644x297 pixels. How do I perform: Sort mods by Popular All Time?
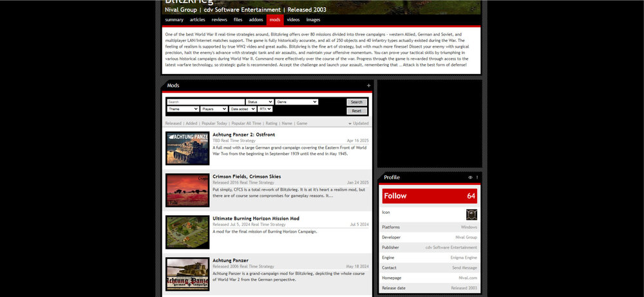(x=246, y=123)
